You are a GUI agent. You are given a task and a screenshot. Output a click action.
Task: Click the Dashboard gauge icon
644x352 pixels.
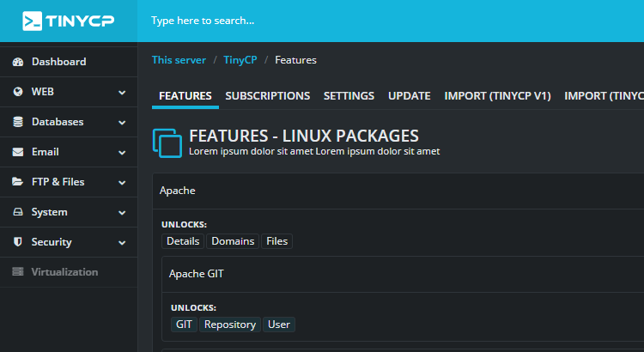[18, 62]
